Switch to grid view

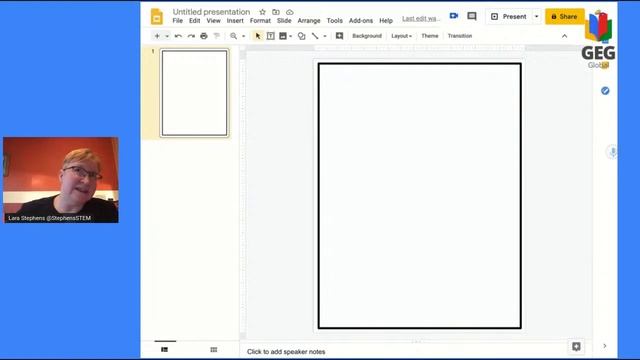tap(213, 349)
